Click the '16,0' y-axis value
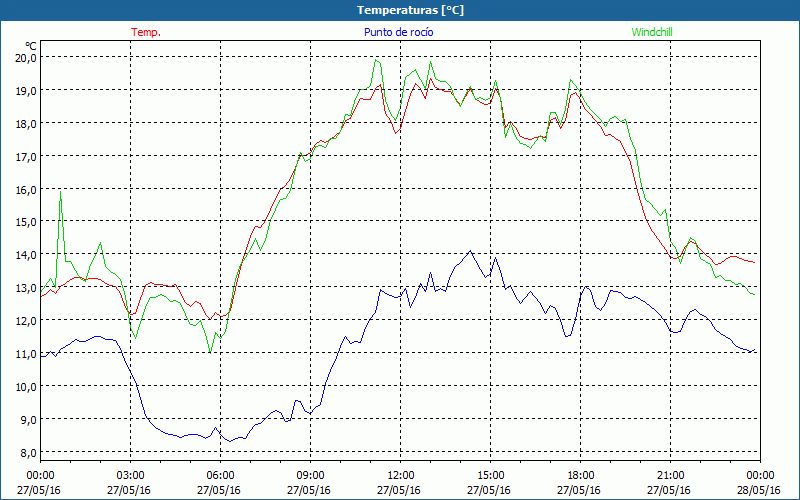The image size is (800, 500). click(26, 189)
